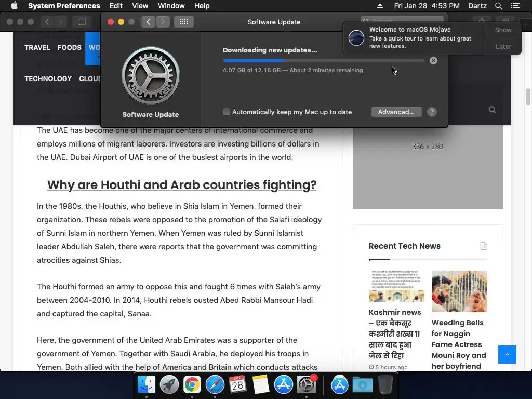Open the Window menu

(171, 6)
